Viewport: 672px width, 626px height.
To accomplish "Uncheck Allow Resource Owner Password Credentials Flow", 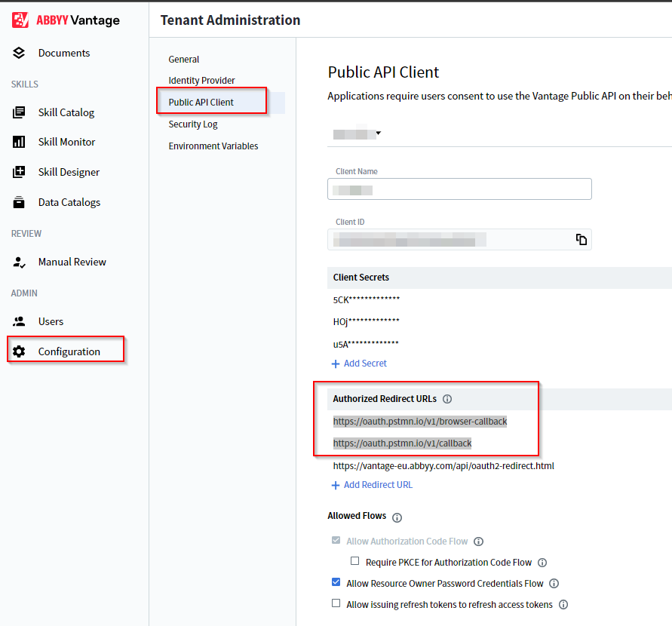I will pyautogui.click(x=336, y=583).
